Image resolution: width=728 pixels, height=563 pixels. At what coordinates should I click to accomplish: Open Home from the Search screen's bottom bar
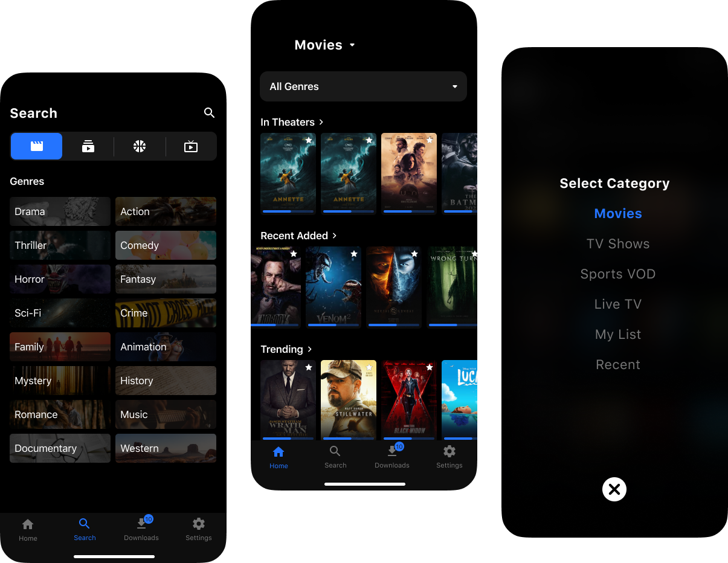[28, 529]
